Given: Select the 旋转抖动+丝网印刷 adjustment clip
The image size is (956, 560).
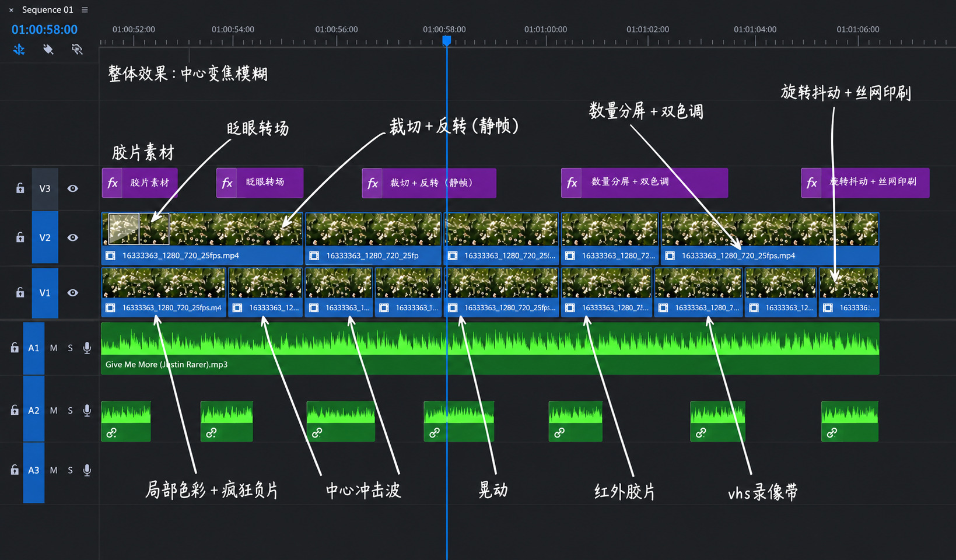Looking at the screenshot, I should (865, 183).
